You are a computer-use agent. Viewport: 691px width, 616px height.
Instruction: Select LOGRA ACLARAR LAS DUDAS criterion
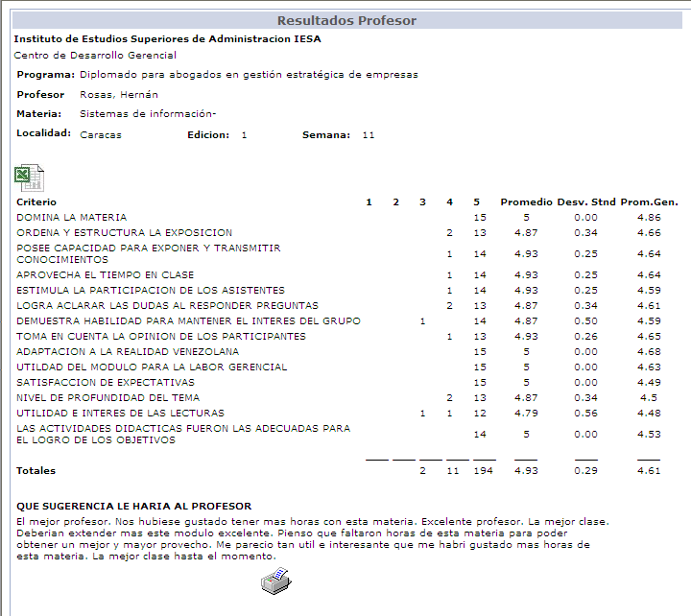167,306
